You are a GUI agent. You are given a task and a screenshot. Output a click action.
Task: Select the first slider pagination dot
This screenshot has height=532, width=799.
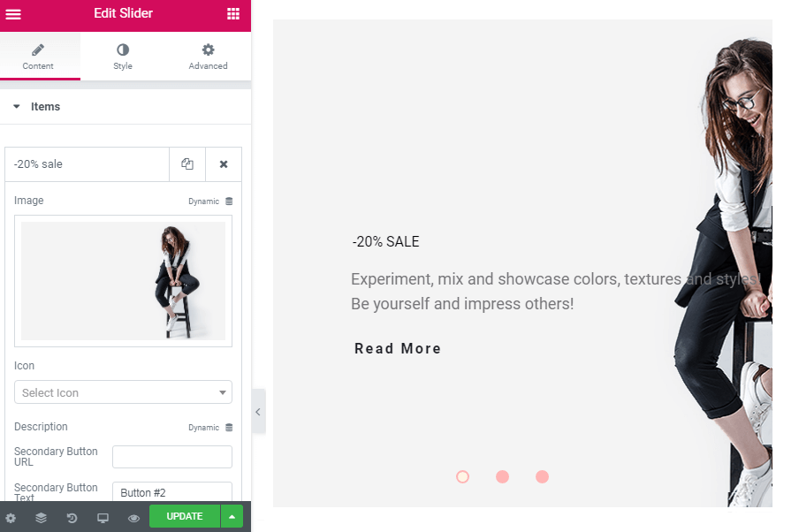coord(462,476)
